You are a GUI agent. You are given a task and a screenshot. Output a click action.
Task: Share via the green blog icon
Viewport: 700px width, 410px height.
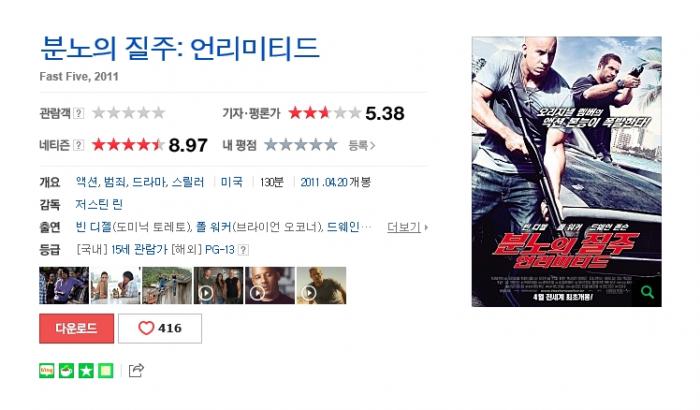click(x=47, y=370)
